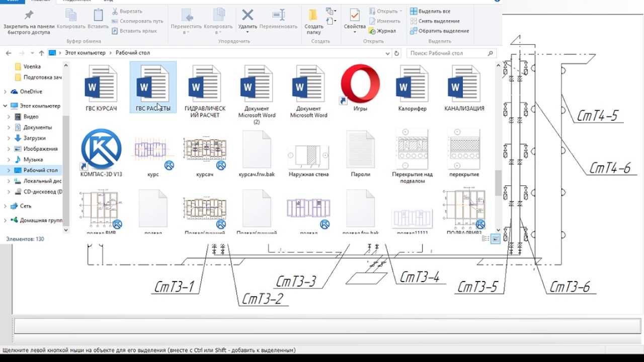Expand the OneDrive tree node

pyautogui.click(x=5, y=92)
